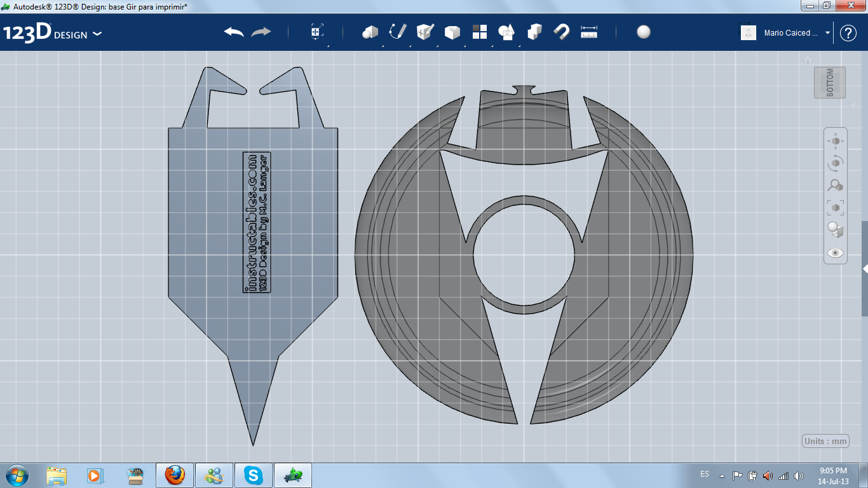Activate the Snap magnet tool
The image size is (868, 488).
[x=562, y=32]
